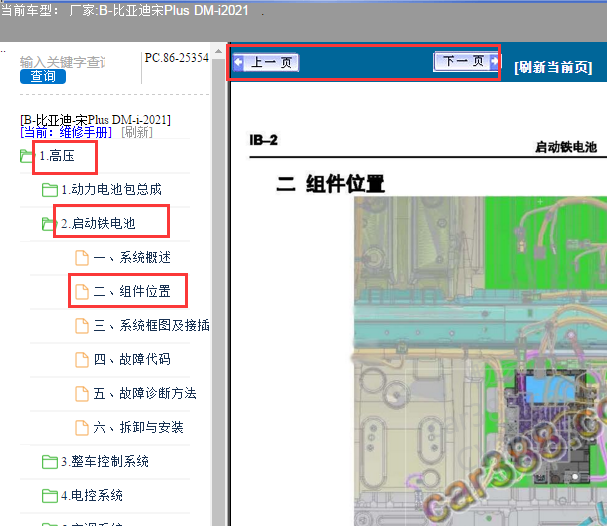
Task: Click the folder icon beside 3.整车控制系统
Action: coord(50,462)
